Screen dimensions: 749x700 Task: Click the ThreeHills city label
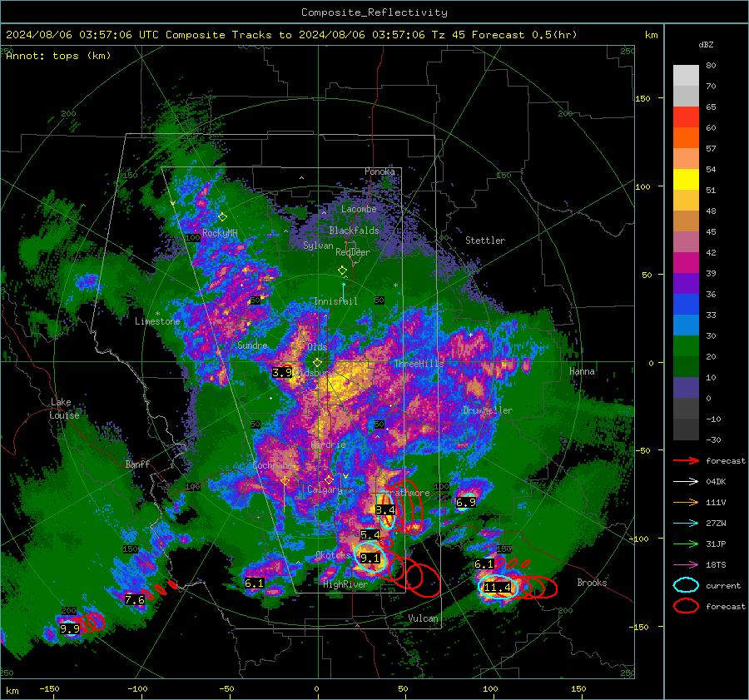coord(419,364)
